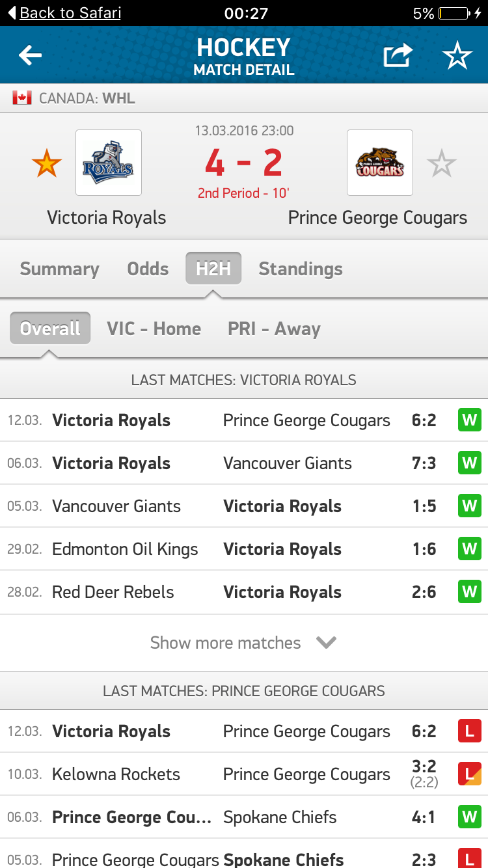Tap the Canada flag icon
Screen dimensions: 488x868
22,99
